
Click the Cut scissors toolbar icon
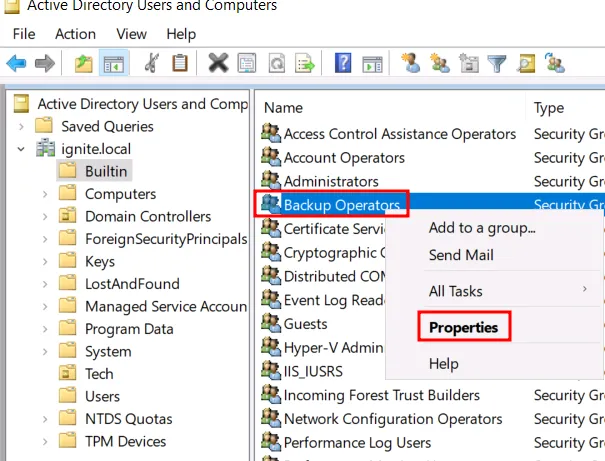[x=151, y=63]
